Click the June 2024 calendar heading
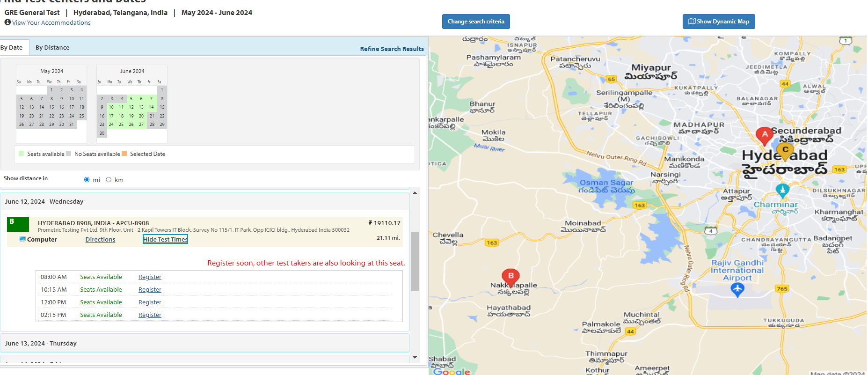The width and height of the screenshot is (868, 375). click(x=132, y=71)
